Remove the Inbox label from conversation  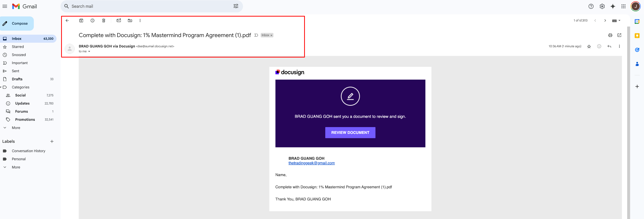[271, 35]
